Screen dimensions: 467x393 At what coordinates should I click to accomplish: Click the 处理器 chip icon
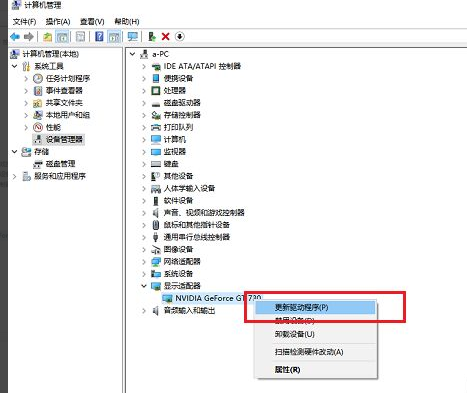pyautogui.click(x=156, y=91)
